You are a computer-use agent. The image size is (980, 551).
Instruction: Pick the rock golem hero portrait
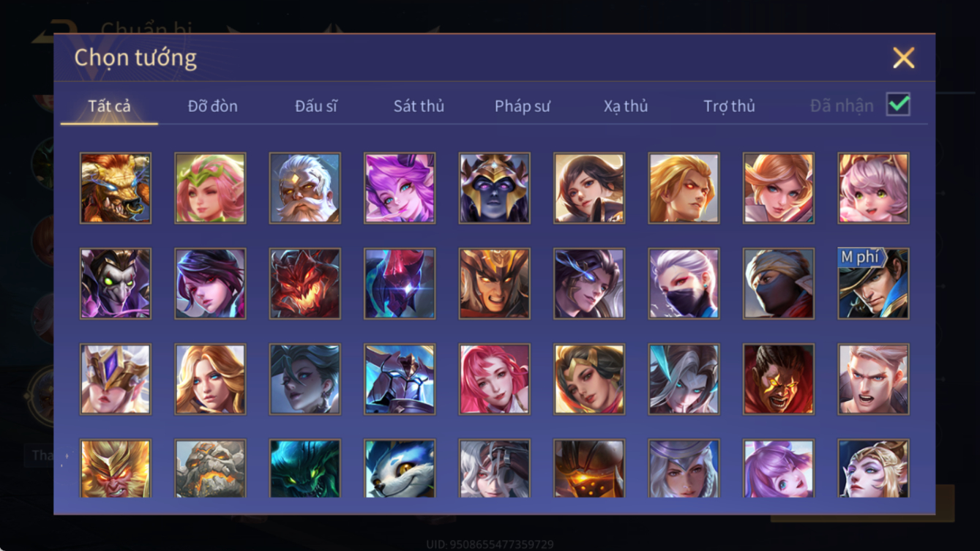(x=210, y=468)
